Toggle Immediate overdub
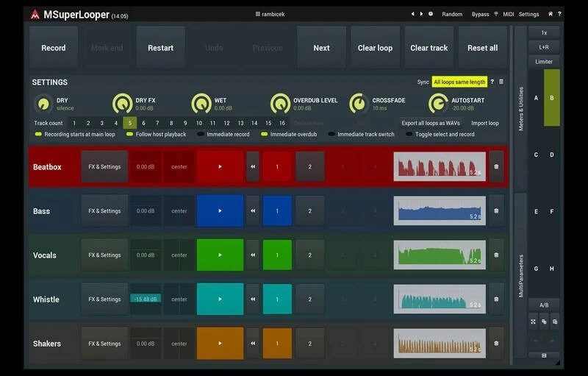Screen dimensions: 588x376 click(x=289, y=135)
